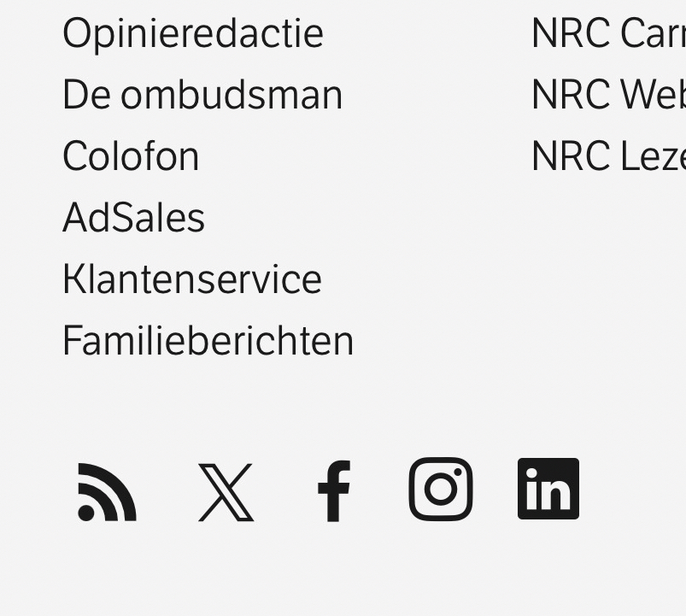Click the black LinkedIn square logo
This screenshot has height=616, width=686.
coord(548,489)
